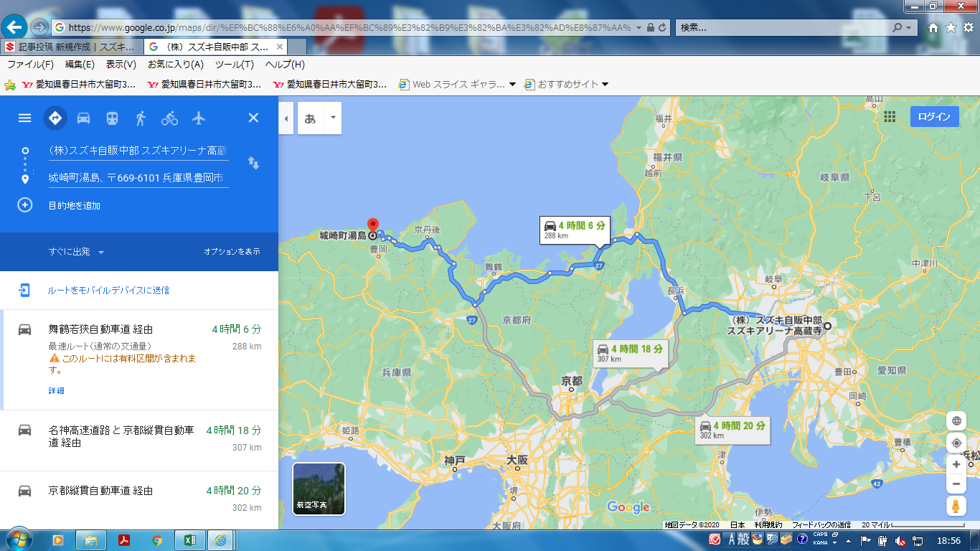Click オプションを表示 link
This screenshot has height=551, width=980.
point(232,252)
